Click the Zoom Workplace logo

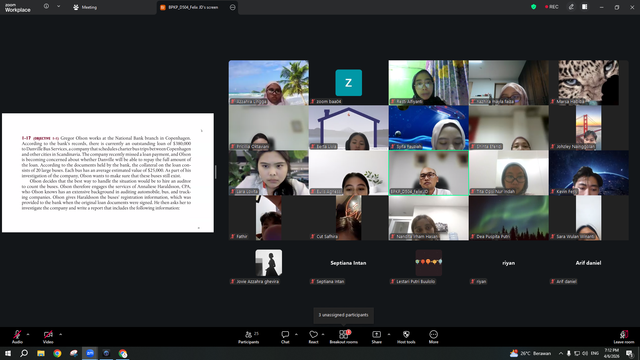(x=18, y=8)
